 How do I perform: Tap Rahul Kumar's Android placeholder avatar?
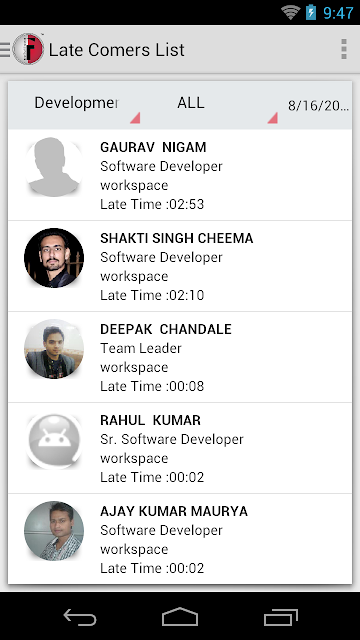(54, 440)
